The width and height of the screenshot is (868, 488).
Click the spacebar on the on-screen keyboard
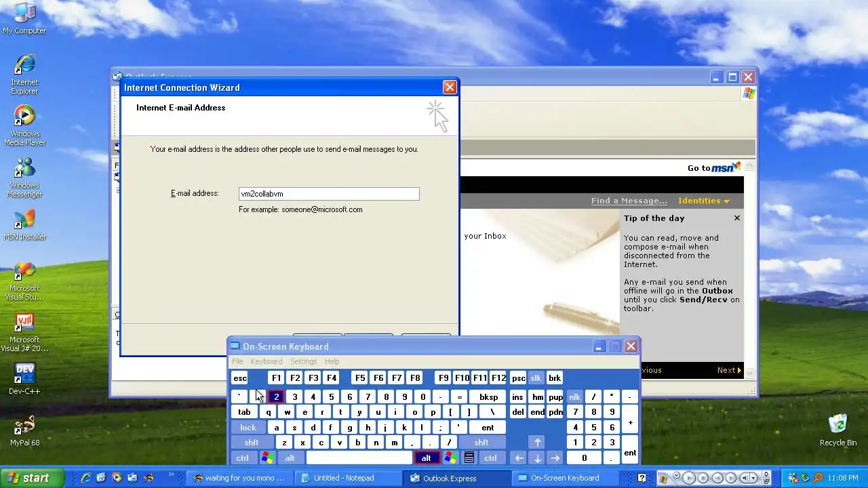click(x=358, y=458)
